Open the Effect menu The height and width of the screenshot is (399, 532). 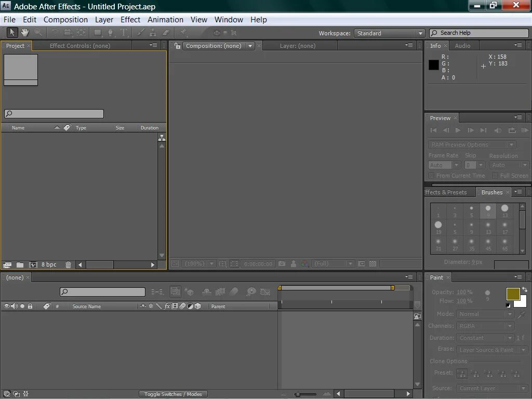click(x=130, y=20)
